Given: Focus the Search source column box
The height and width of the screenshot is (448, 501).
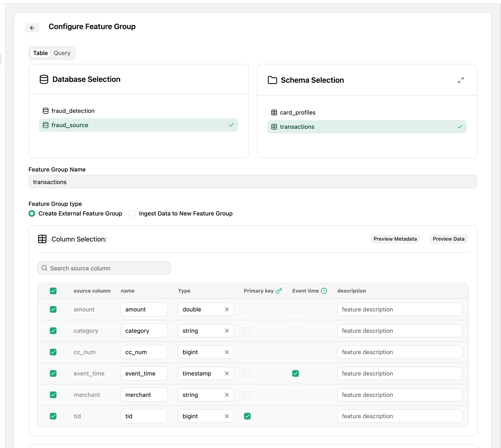Looking at the screenshot, I should (104, 268).
